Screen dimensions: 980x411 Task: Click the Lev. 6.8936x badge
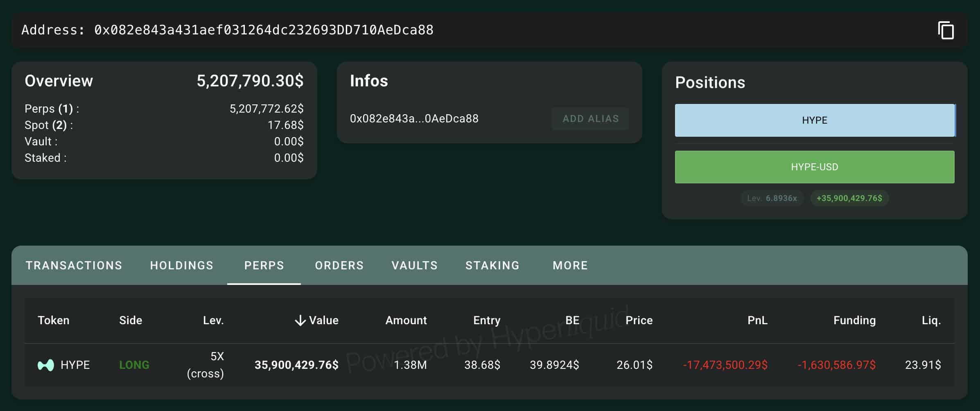click(x=772, y=198)
